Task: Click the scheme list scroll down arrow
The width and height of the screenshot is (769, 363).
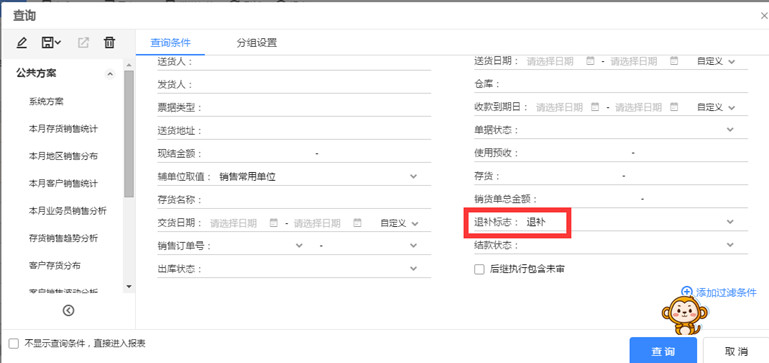Action: [128, 286]
